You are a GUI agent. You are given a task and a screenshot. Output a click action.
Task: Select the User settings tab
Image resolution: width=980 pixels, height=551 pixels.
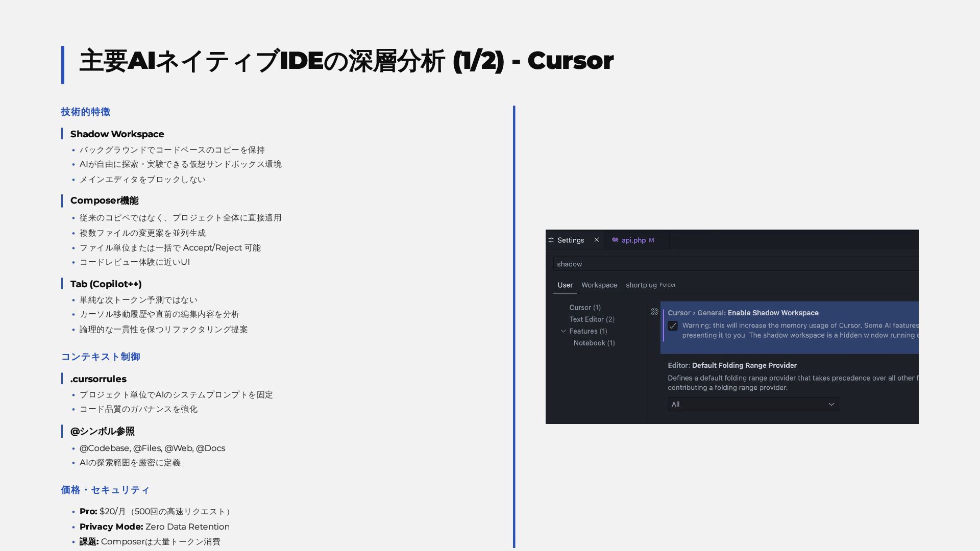click(x=565, y=285)
